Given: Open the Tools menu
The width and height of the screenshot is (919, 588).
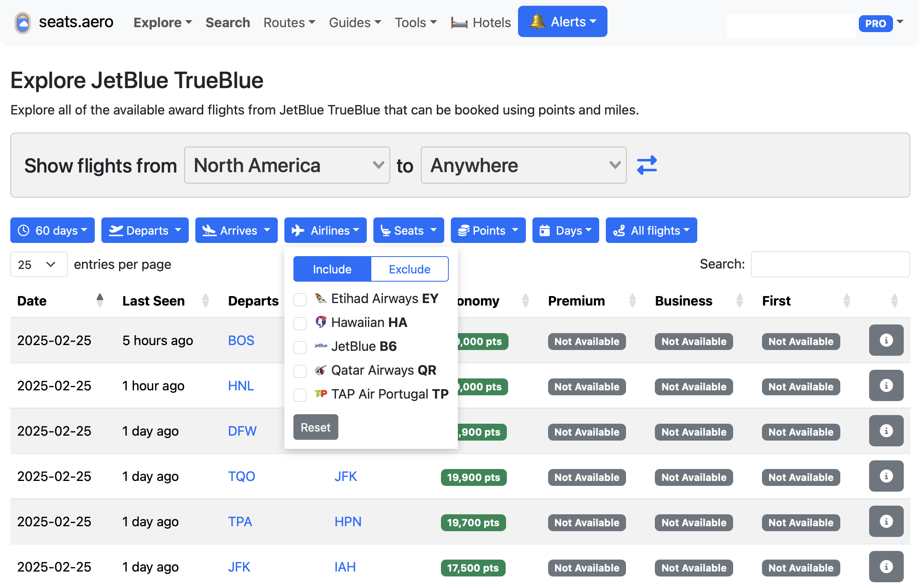Looking at the screenshot, I should pyautogui.click(x=416, y=22).
